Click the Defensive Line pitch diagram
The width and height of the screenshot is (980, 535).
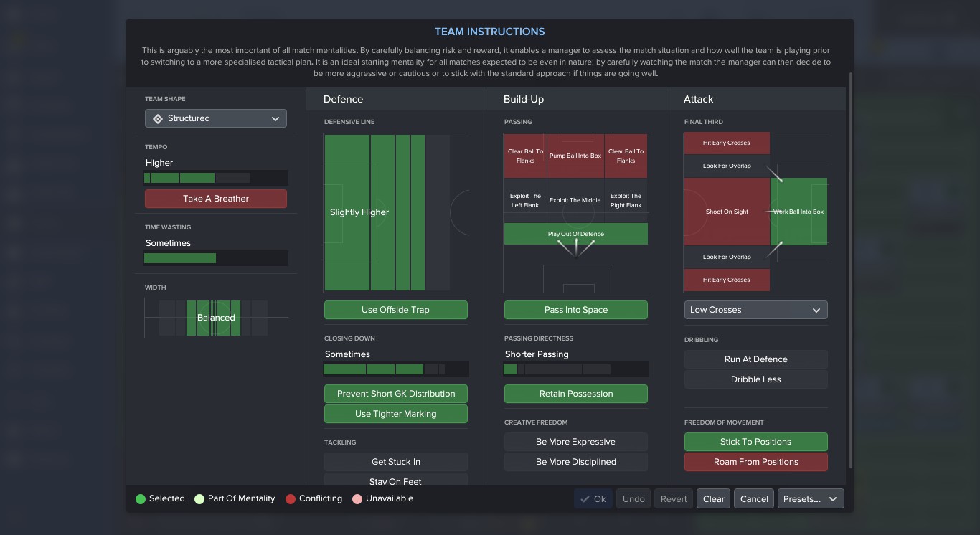[396, 212]
